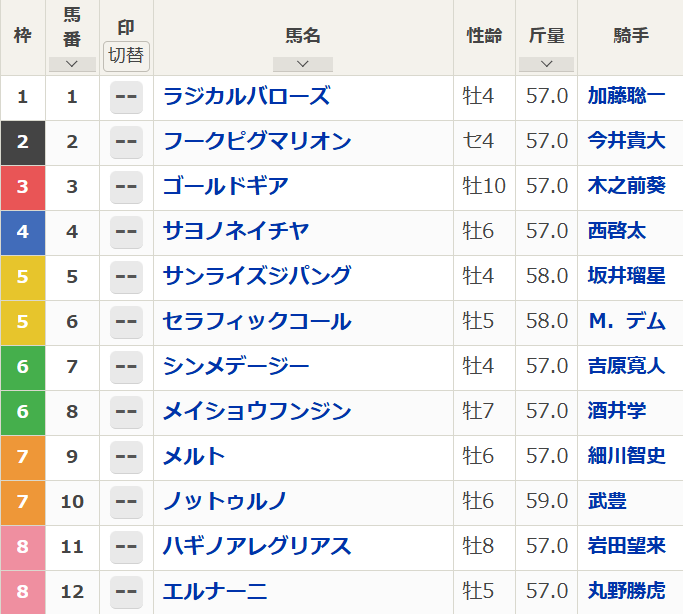Open mark selector for フークピグマリオン
Viewport: 683px width, 614px height.
point(126,142)
